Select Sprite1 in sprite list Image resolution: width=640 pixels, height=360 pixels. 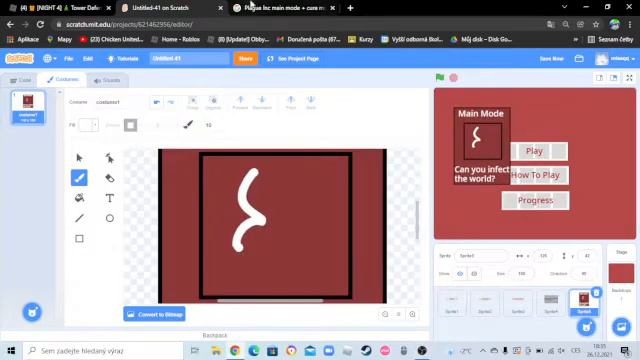click(x=451, y=302)
